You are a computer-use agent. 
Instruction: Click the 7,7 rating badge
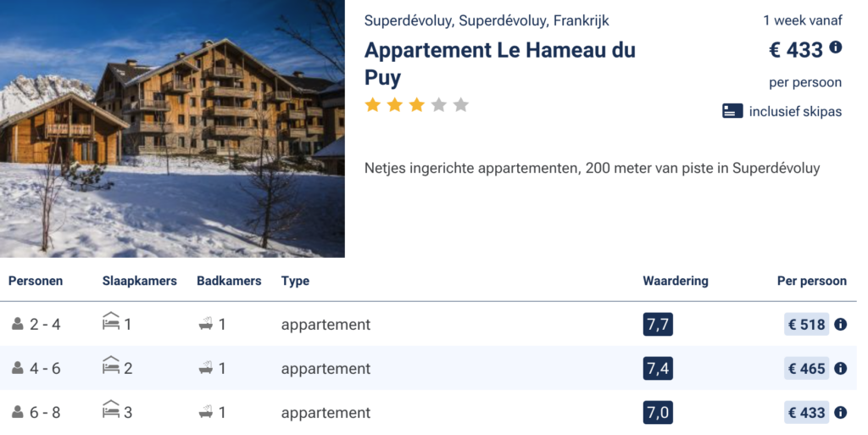coord(658,324)
